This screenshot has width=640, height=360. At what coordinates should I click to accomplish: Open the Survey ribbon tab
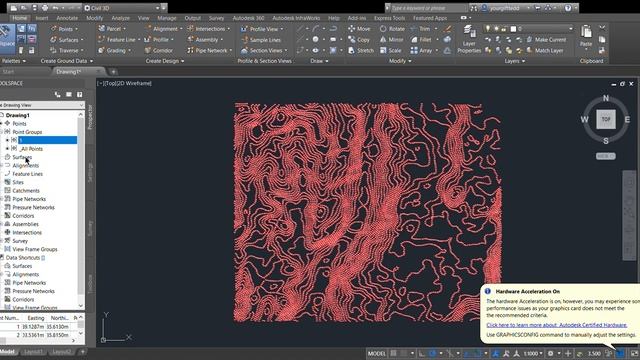pos(216,18)
